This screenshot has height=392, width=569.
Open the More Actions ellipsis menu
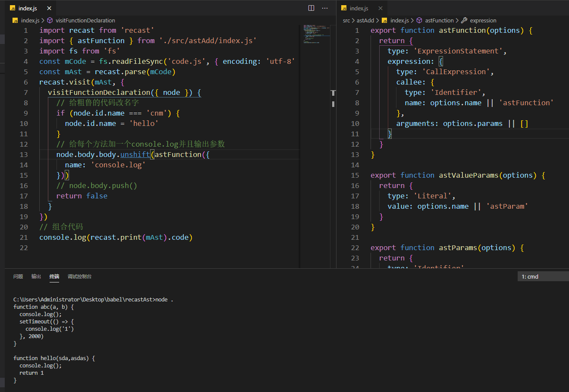[325, 8]
